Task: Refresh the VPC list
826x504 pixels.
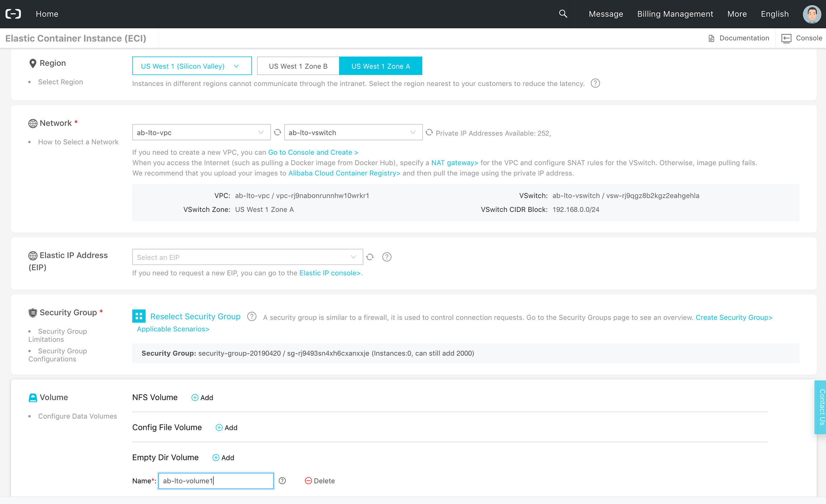Action: tap(277, 132)
